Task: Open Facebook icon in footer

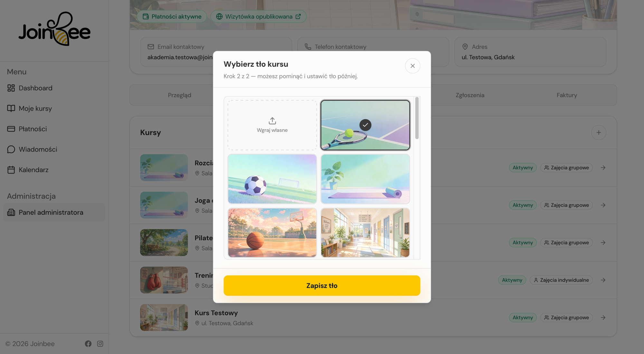Action: (x=88, y=344)
